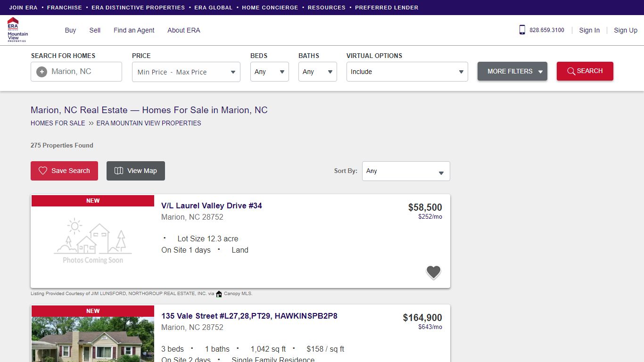Screen dimensions: 644x362
Task: Open Virtual Options Include dropdown
Action: (407, 72)
